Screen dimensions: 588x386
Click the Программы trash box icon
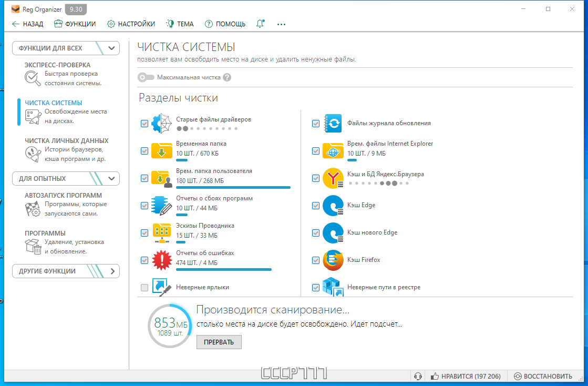pyautogui.click(x=33, y=247)
